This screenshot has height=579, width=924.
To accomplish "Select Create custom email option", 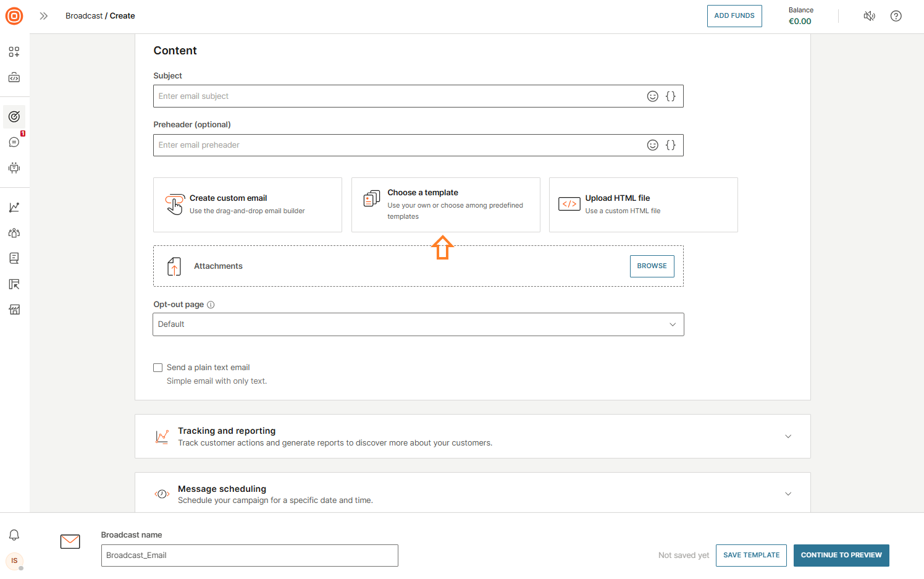I will [247, 205].
